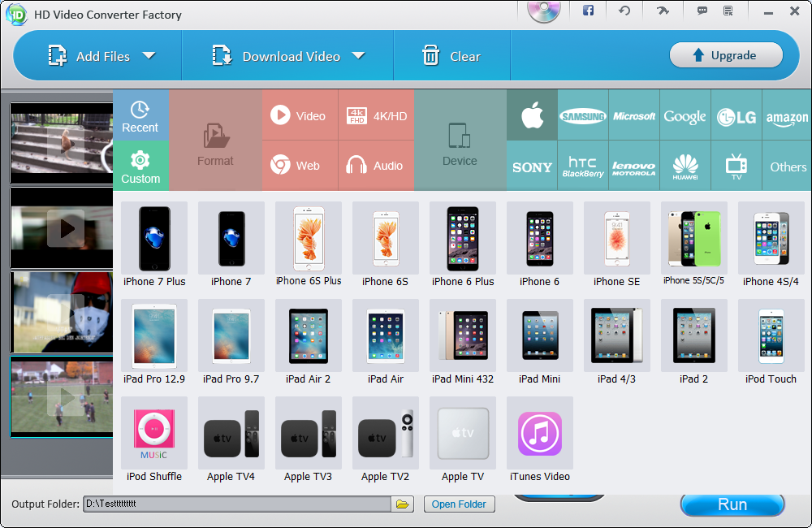This screenshot has height=528, width=812.
Task: Open the feedback chat icon
Action: pyautogui.click(x=702, y=11)
